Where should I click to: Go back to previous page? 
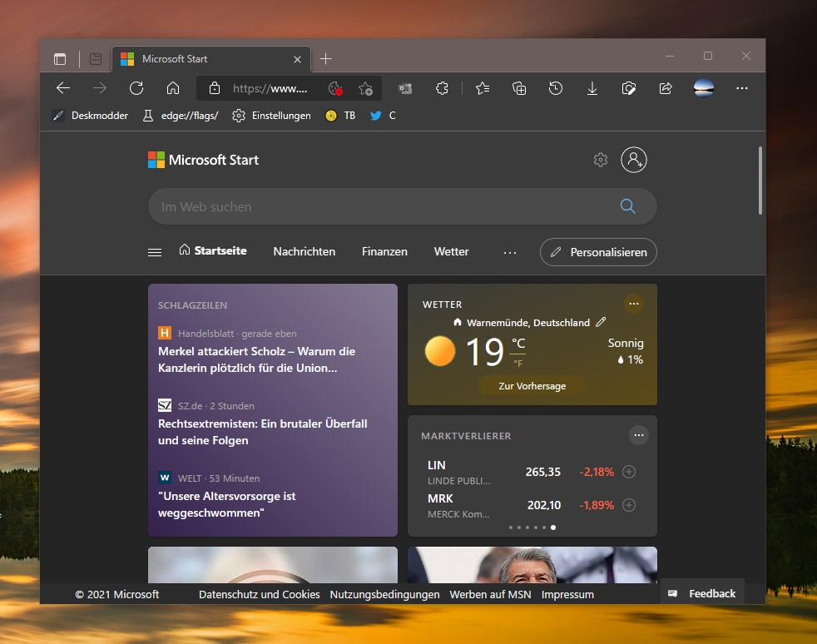(63, 88)
